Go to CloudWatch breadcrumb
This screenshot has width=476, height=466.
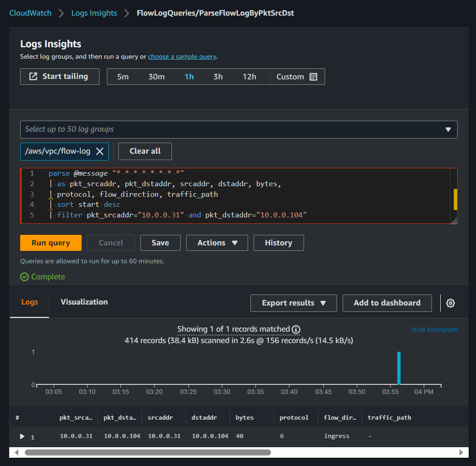click(30, 13)
